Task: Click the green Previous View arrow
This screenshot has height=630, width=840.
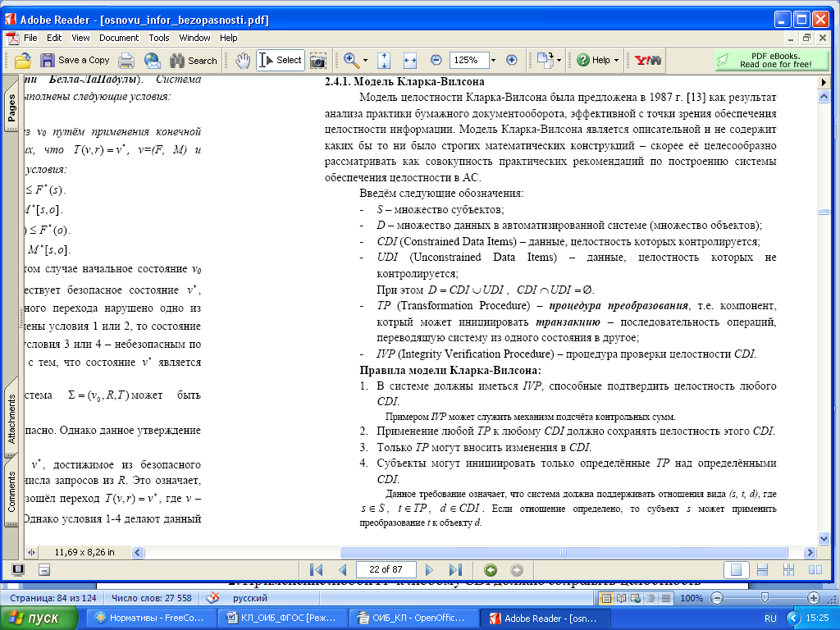Action: [x=491, y=569]
